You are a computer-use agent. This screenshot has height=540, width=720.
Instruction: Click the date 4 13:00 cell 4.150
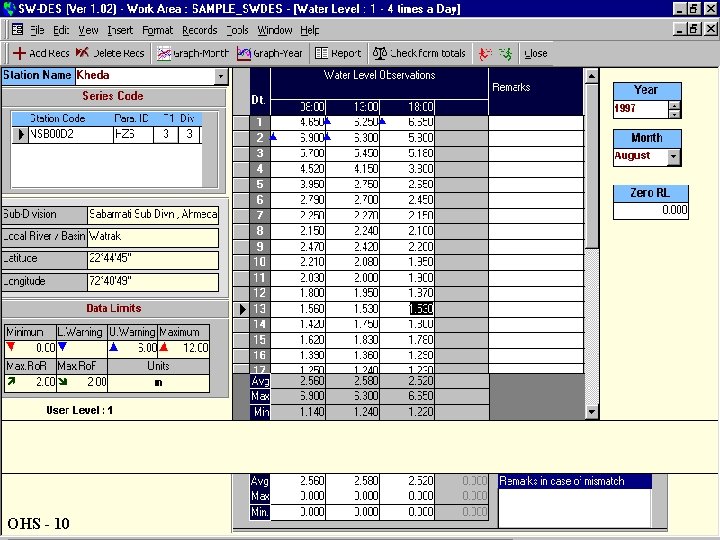[353, 169]
